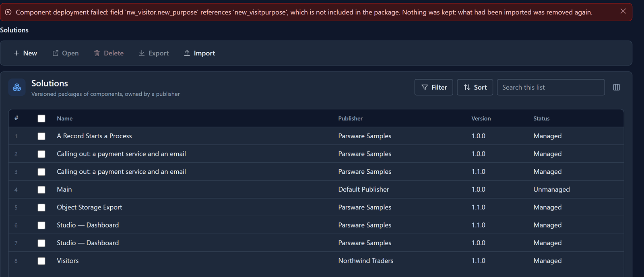Click the Default Publisher cell
This screenshot has height=277, width=644.
pos(363,189)
